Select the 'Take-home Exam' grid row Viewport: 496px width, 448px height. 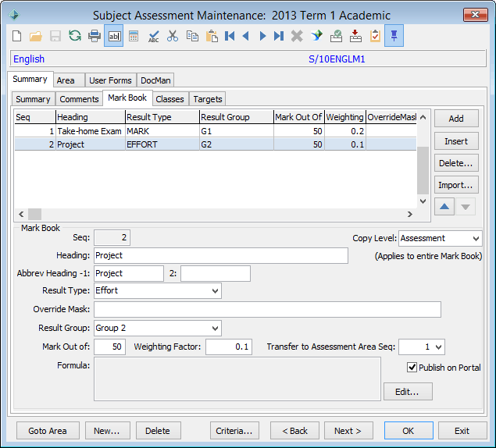(x=215, y=131)
